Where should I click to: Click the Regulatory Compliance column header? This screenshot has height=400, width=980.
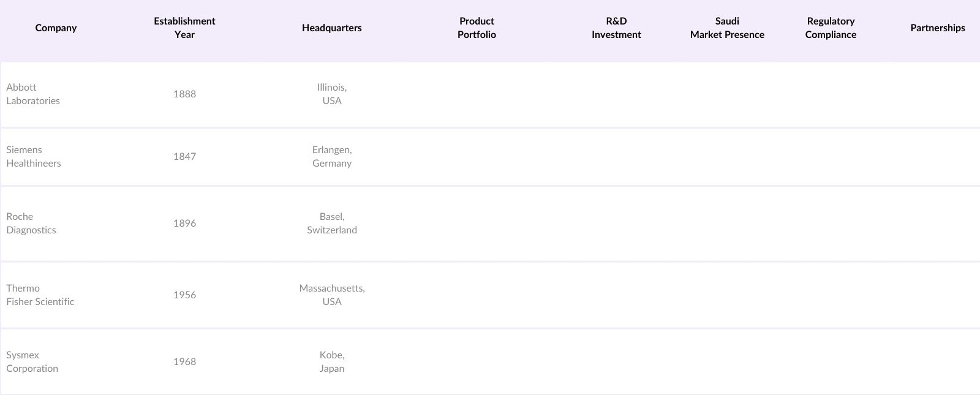click(x=831, y=28)
